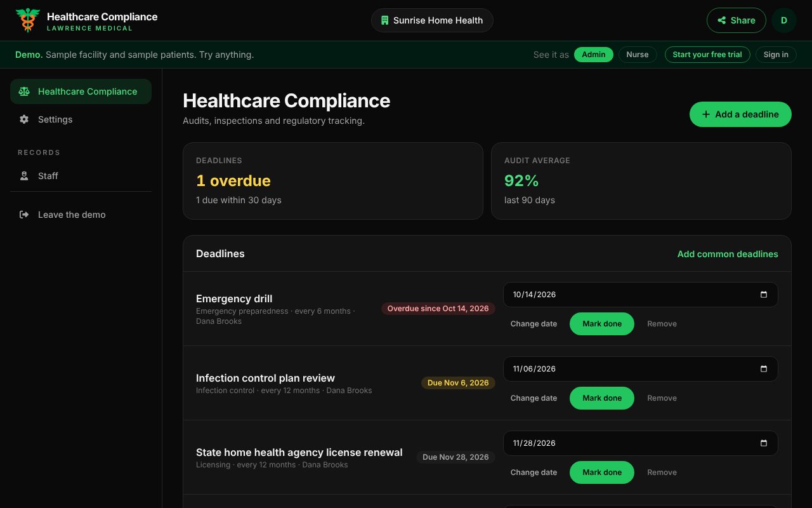812x508 pixels.
Task: Click Infection control plan review title
Action: pyautogui.click(x=265, y=378)
